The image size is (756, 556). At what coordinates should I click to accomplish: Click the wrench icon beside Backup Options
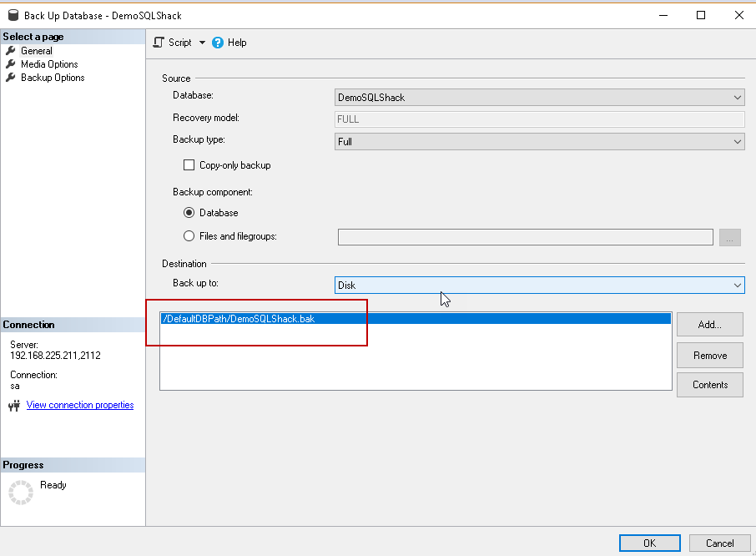tap(11, 78)
